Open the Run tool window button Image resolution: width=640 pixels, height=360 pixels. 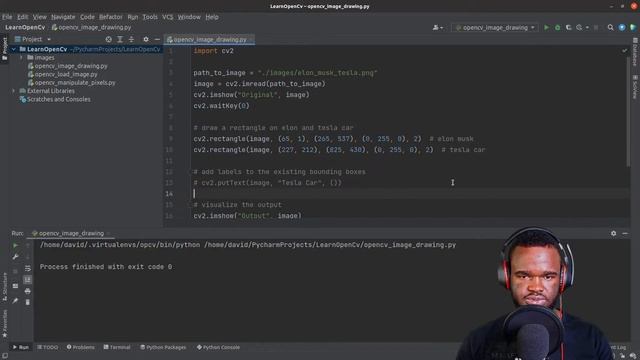point(21,347)
